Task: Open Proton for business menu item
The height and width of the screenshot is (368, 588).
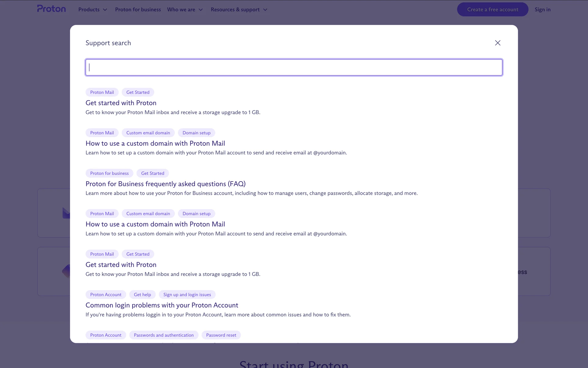Action: coord(138,10)
